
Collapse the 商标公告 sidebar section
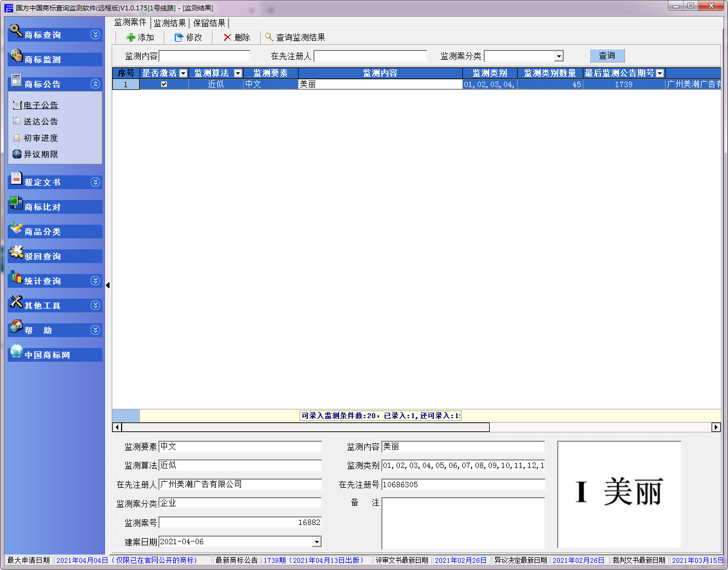click(x=95, y=84)
